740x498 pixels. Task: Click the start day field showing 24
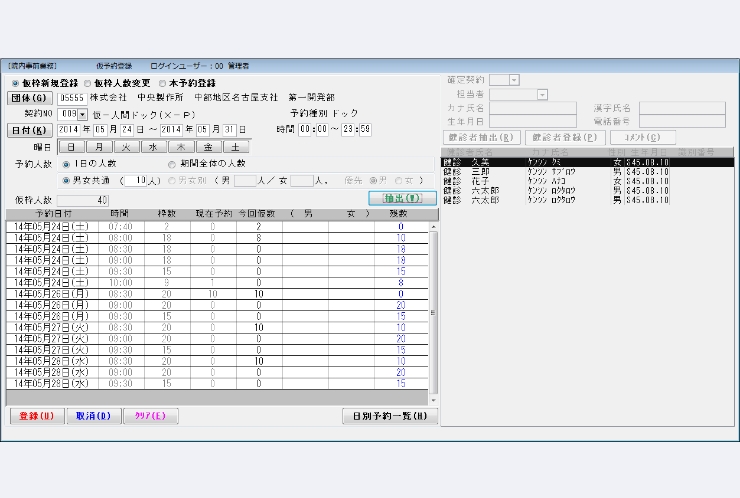[126, 130]
